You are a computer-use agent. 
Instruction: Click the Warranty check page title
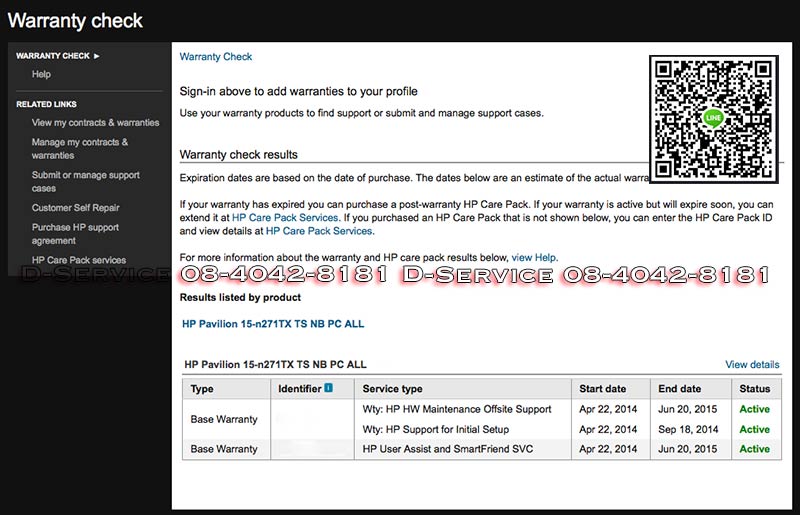point(76,21)
